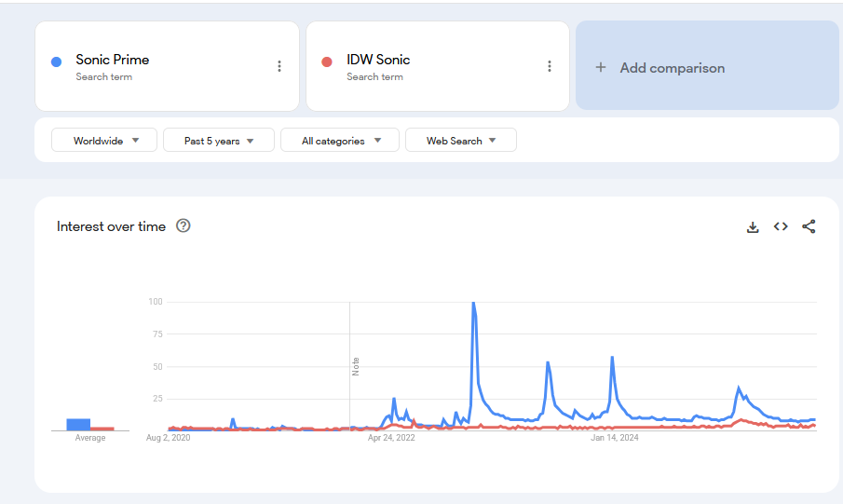Edit the IDW Sonic search term
This screenshot has height=504, width=843.
(x=378, y=60)
